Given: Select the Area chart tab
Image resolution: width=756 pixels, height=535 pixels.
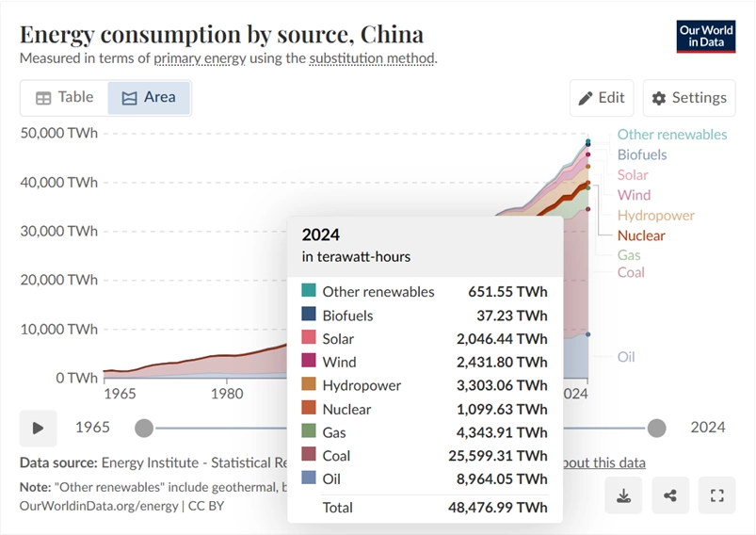Looking at the screenshot, I should click(149, 97).
